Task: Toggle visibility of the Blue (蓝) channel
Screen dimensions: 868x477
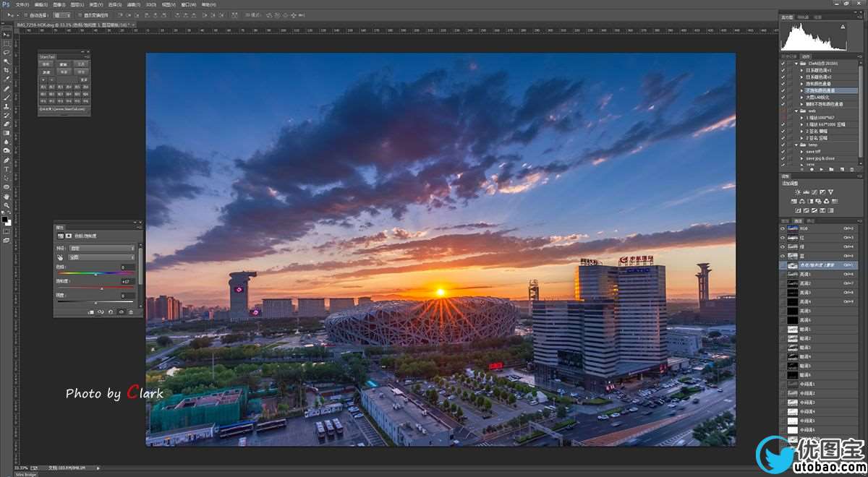Action: click(783, 256)
